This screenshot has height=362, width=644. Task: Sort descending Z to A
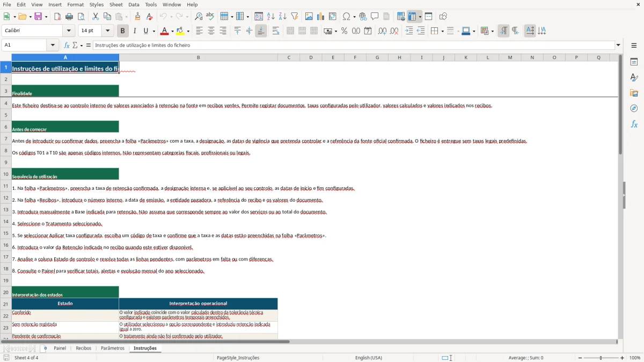coord(283,17)
